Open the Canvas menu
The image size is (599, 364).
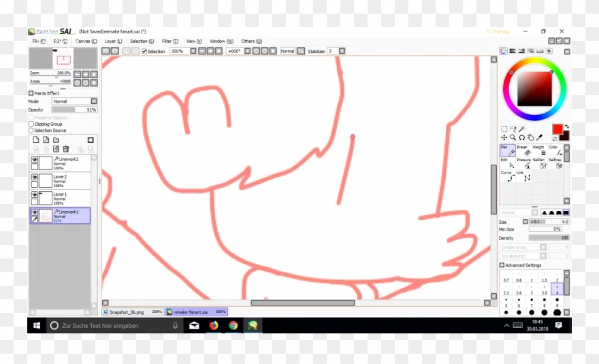pyautogui.click(x=86, y=41)
